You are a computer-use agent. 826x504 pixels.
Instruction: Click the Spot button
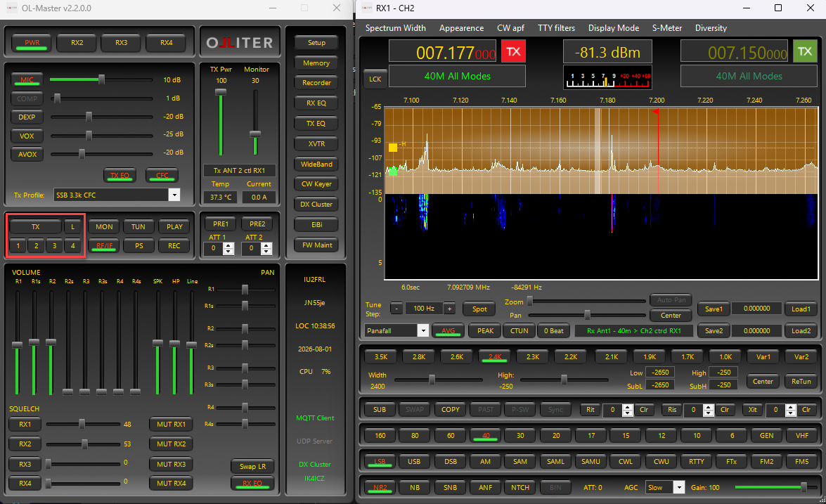tap(479, 309)
